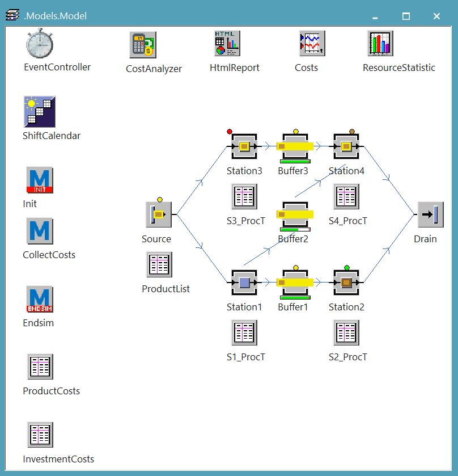Click the Costs chart icon
Image resolution: width=458 pixels, height=476 pixels.
(x=312, y=44)
